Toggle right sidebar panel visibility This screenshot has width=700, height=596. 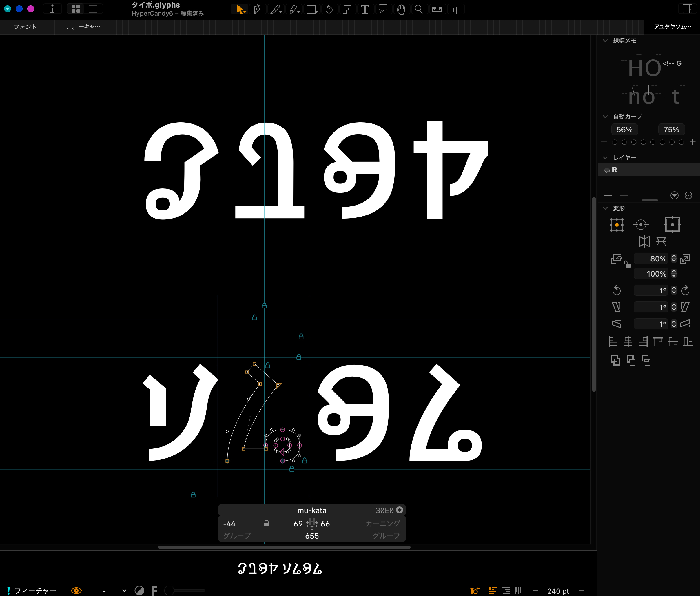click(687, 9)
